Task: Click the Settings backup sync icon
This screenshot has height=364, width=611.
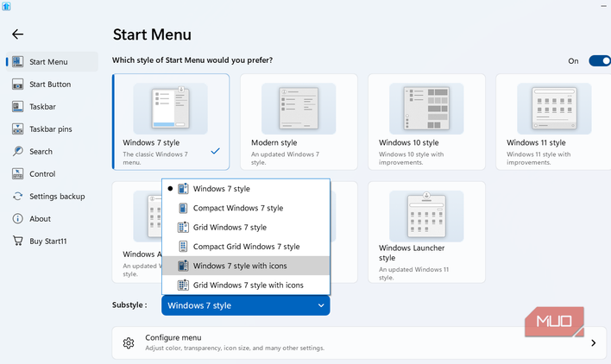Action: pyautogui.click(x=17, y=196)
